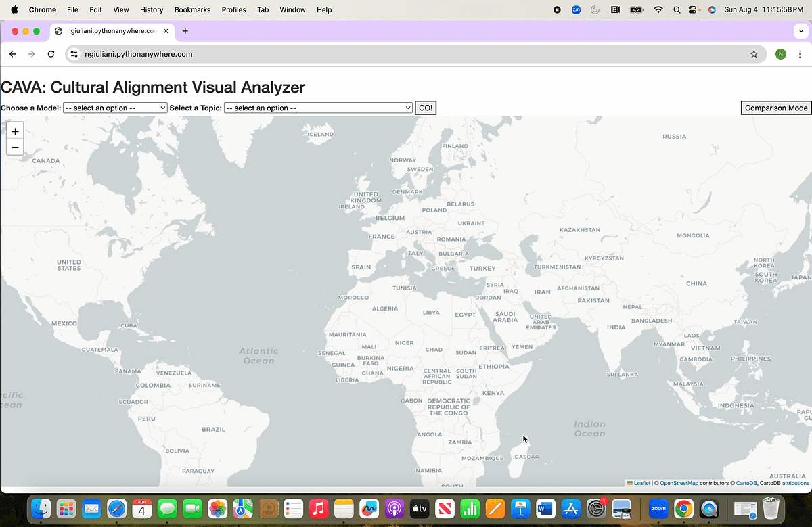
Task: View site information icon in address bar
Action: click(75, 54)
